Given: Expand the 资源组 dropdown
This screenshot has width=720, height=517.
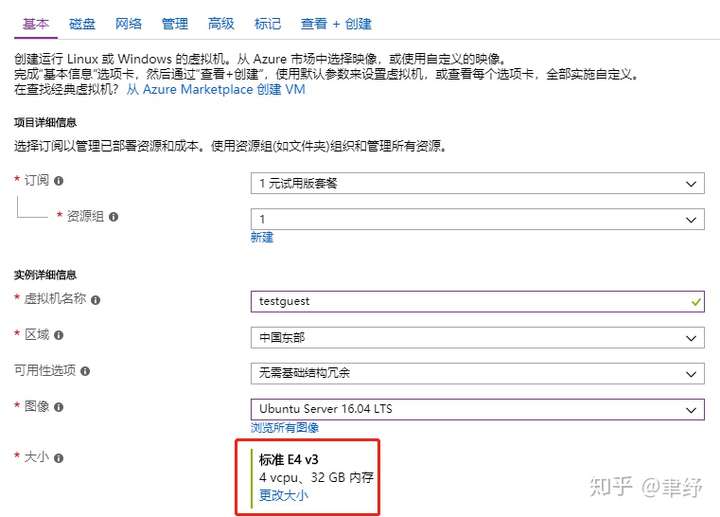Looking at the screenshot, I should point(478,219).
